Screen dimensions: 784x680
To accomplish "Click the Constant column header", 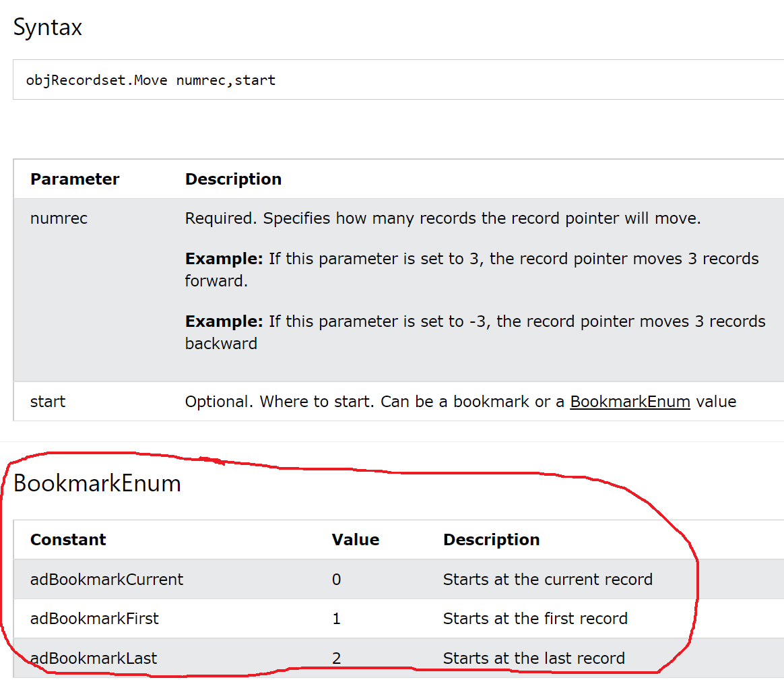I will [68, 540].
